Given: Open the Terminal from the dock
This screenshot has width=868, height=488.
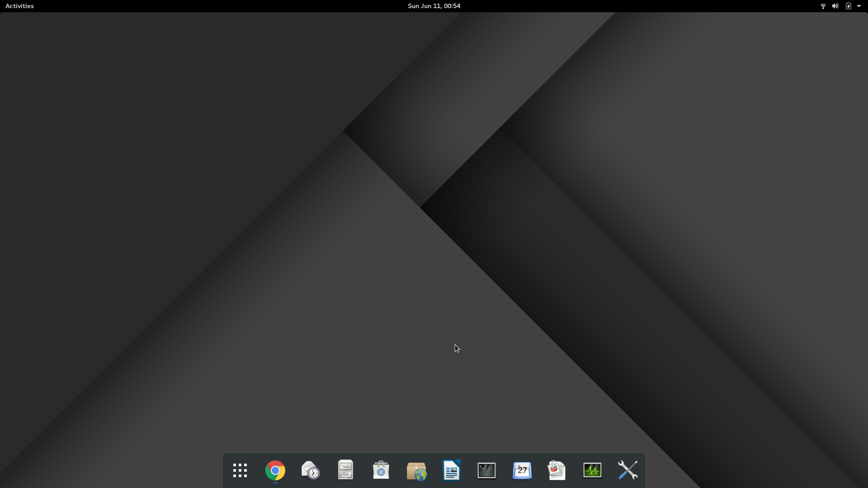Looking at the screenshot, I should pyautogui.click(x=486, y=470).
